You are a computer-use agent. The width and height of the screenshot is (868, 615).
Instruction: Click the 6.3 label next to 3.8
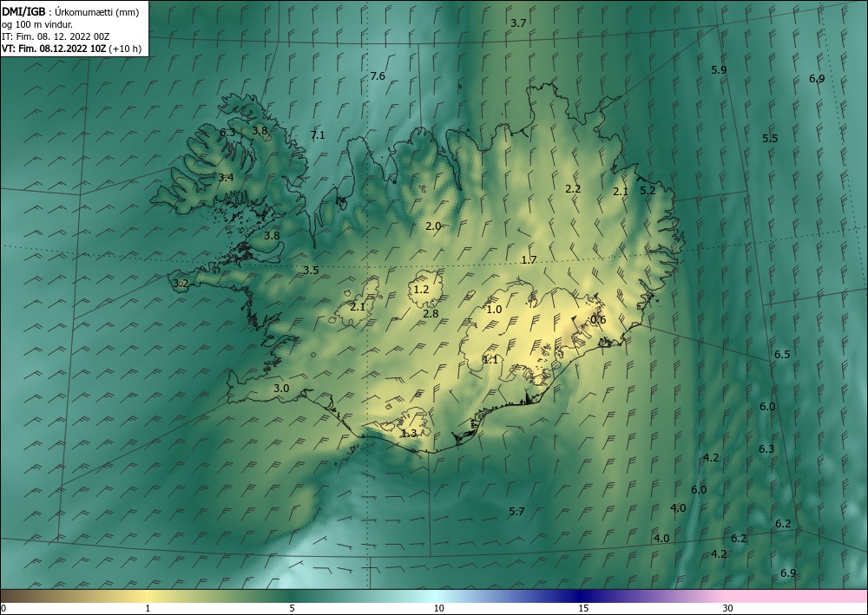pyautogui.click(x=227, y=133)
